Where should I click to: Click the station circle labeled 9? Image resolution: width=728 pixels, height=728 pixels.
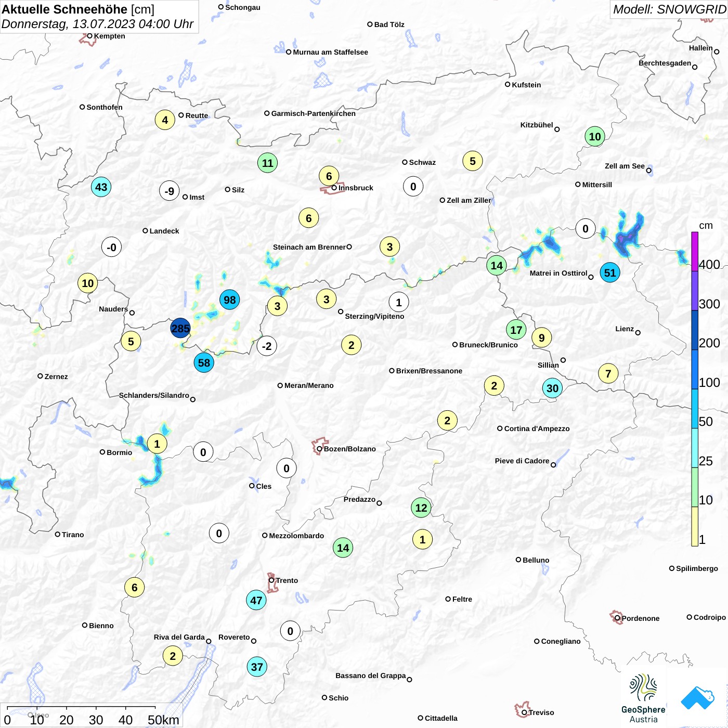542,337
